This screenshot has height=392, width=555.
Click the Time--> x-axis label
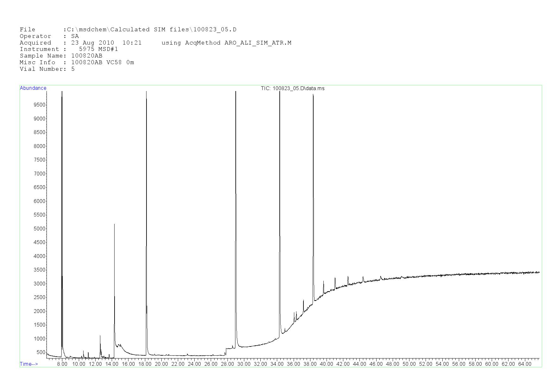point(29,364)
